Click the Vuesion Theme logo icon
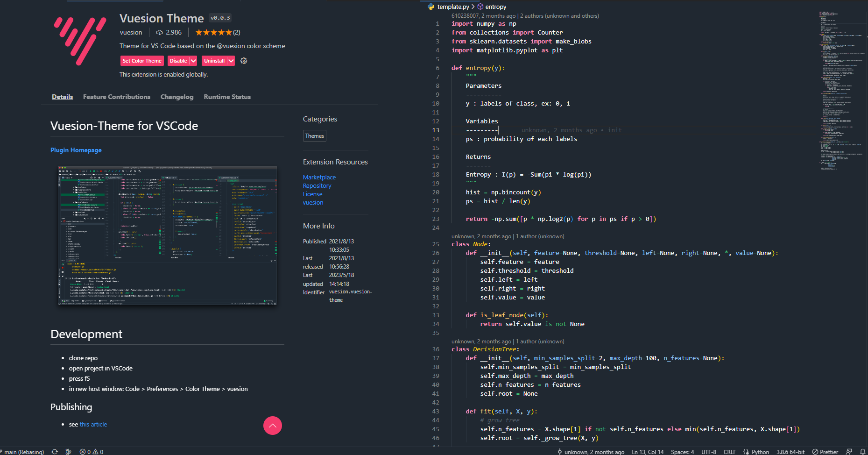Image resolution: width=868 pixels, height=455 pixels. point(80,41)
